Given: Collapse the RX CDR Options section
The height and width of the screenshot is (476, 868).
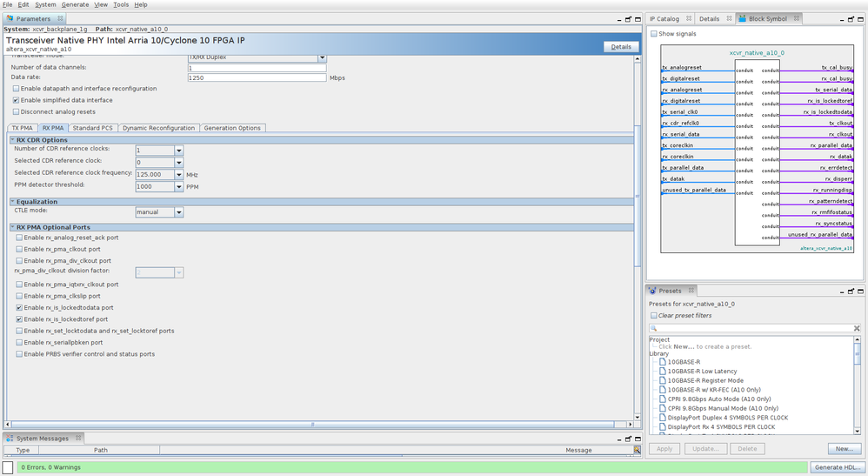Looking at the screenshot, I should pos(13,139).
